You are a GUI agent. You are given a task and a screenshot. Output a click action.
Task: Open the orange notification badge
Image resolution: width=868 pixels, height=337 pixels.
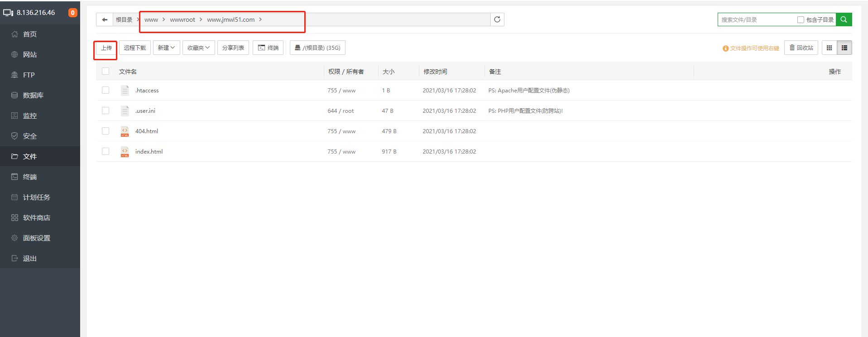(72, 13)
